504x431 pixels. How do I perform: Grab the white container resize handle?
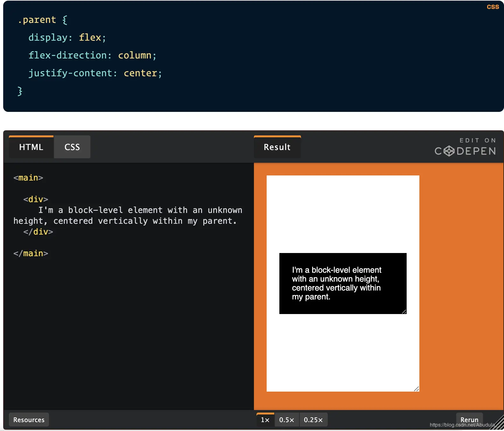416,389
